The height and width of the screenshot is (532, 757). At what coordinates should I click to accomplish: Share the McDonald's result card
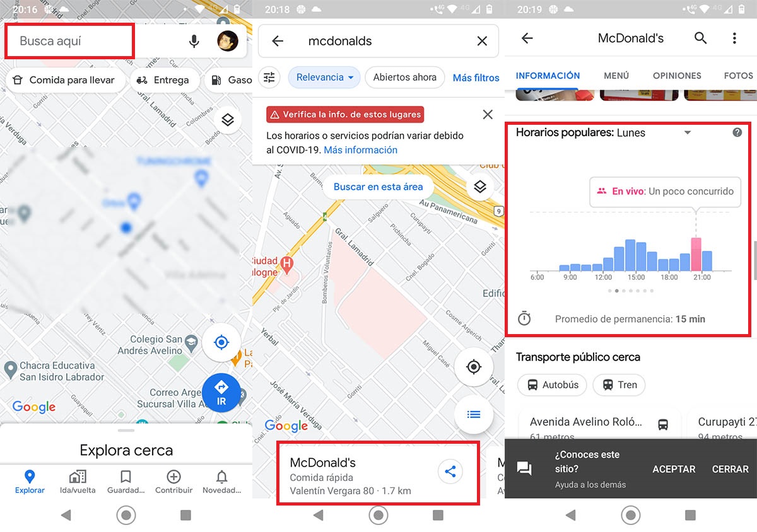pyautogui.click(x=450, y=471)
